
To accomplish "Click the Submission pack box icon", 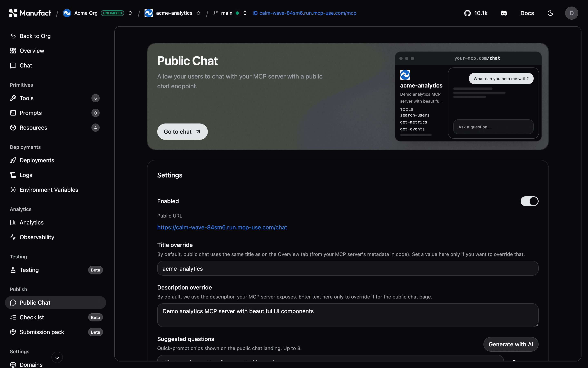I will click(13, 332).
